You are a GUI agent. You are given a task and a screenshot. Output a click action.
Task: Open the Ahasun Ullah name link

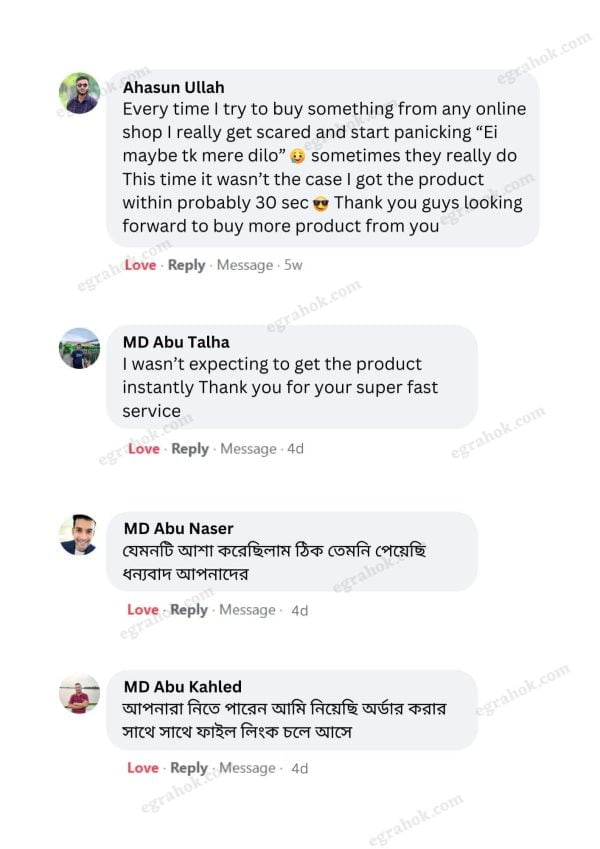[173, 87]
